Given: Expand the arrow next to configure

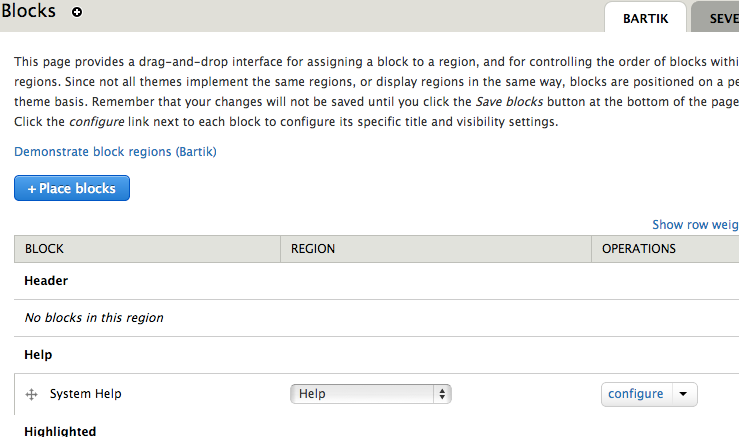Looking at the screenshot, I should pos(683,394).
